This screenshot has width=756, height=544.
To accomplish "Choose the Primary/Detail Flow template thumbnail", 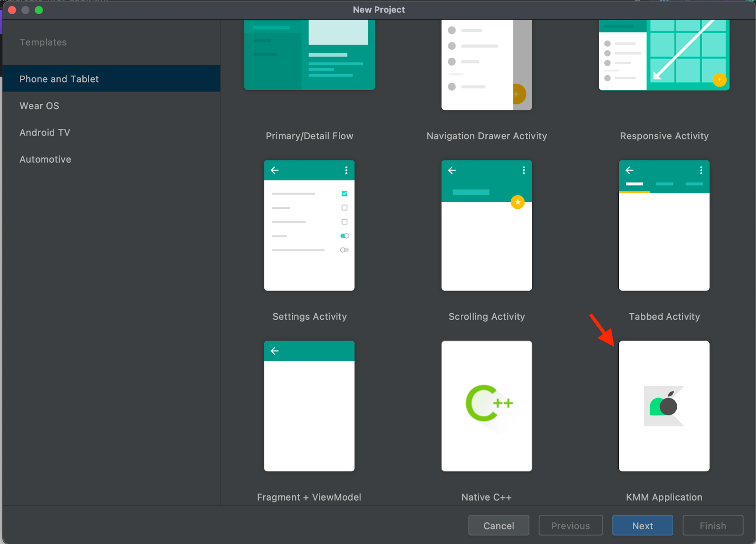I will pos(309,55).
